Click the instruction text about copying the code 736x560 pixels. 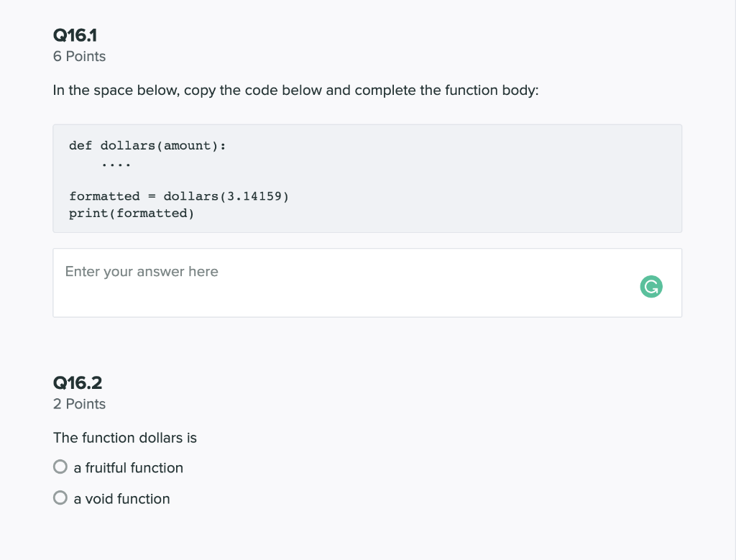click(297, 90)
